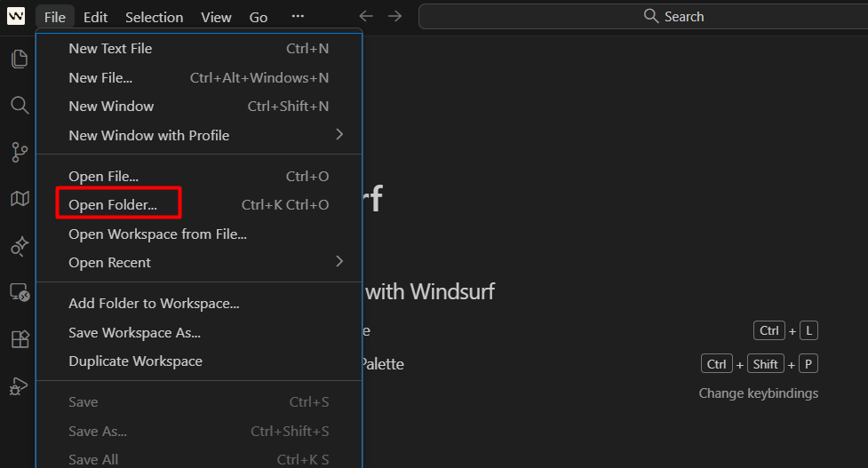
Task: Click the Change keybindings link
Action: [758, 393]
